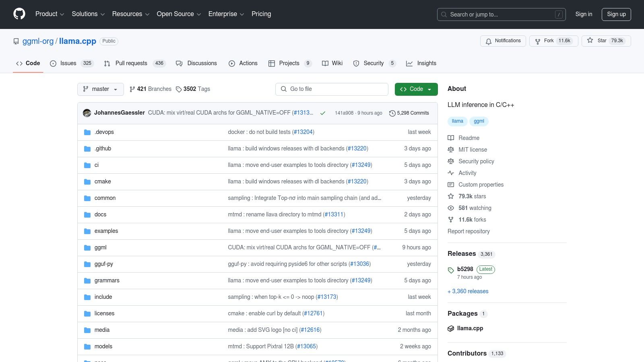Click the tag icon next to 3502 Tags

point(179,89)
